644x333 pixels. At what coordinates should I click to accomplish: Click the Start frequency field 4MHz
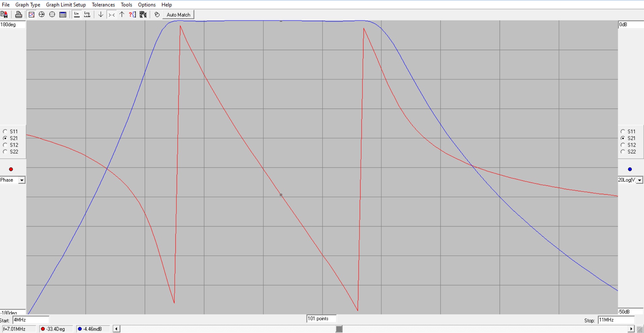[x=31, y=320]
